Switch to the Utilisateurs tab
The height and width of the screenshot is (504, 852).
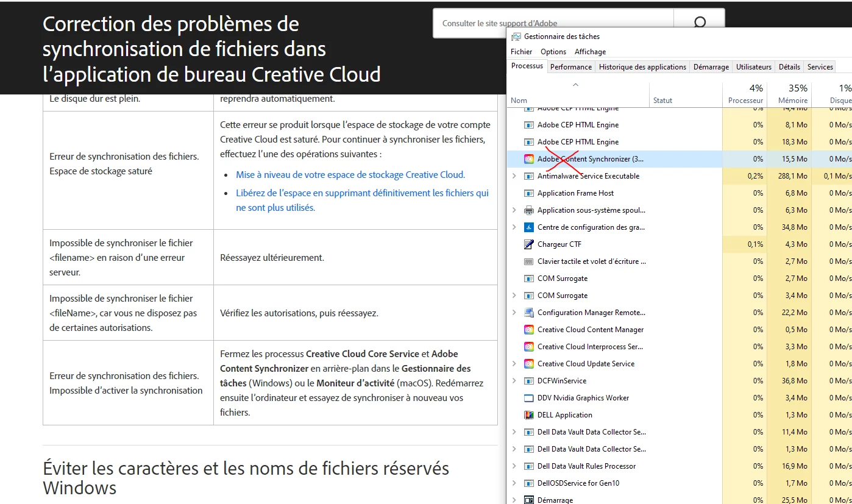753,67
